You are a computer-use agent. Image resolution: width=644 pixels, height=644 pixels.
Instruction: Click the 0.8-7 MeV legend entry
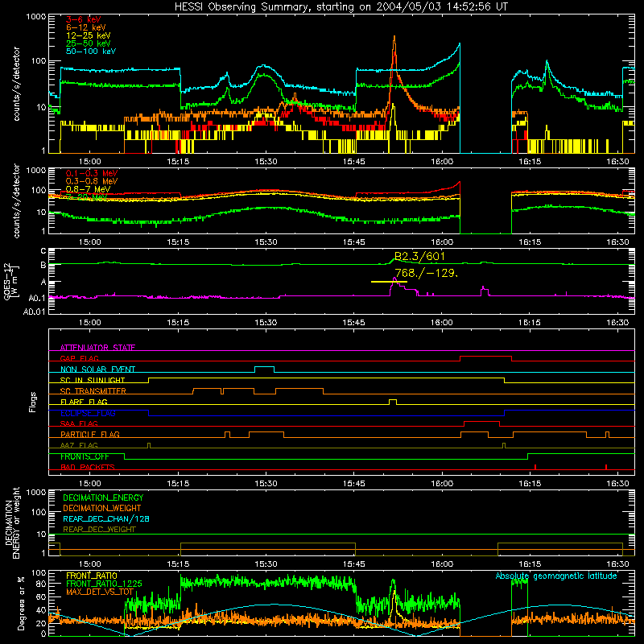88,189
